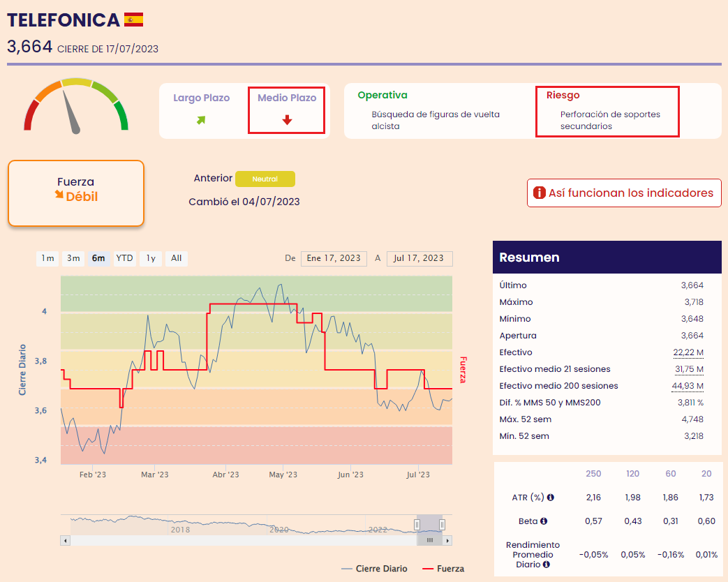
Task: Click the Efectivo value 22,22 M
Action: [688, 352]
